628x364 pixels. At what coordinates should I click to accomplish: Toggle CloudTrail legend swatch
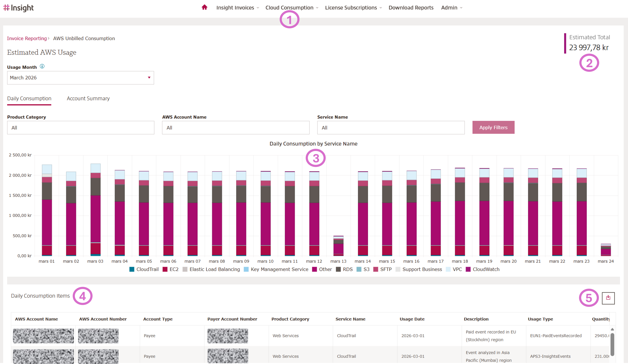132,269
